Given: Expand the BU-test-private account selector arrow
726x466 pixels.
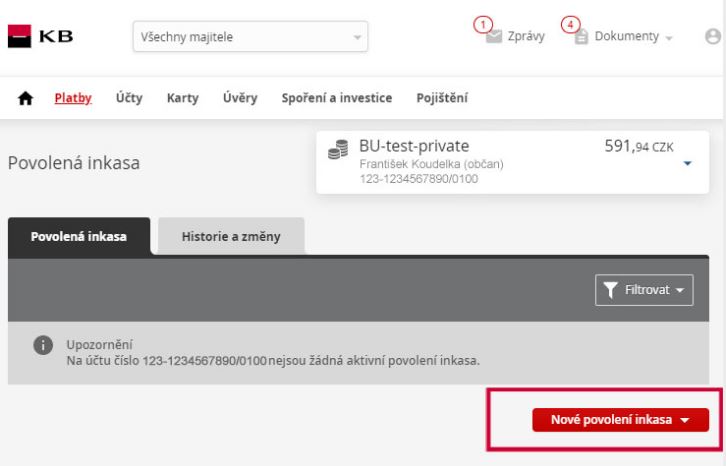Looking at the screenshot, I should (x=688, y=163).
